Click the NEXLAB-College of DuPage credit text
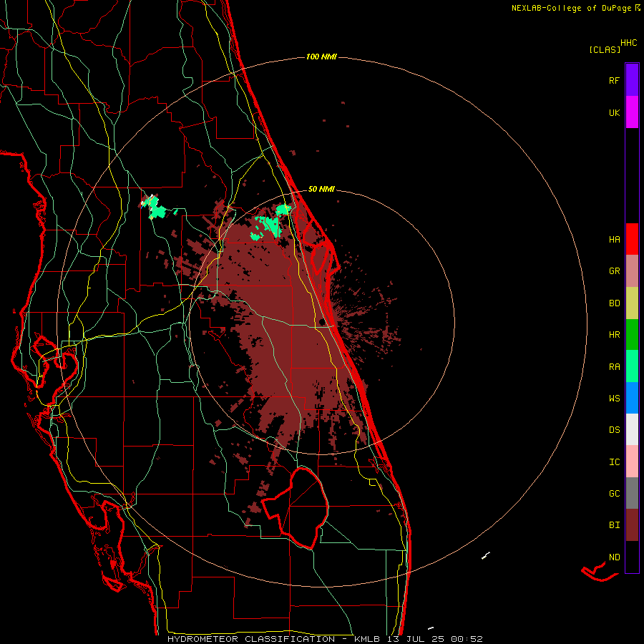Screen dimensions: 644x644 point(571,8)
